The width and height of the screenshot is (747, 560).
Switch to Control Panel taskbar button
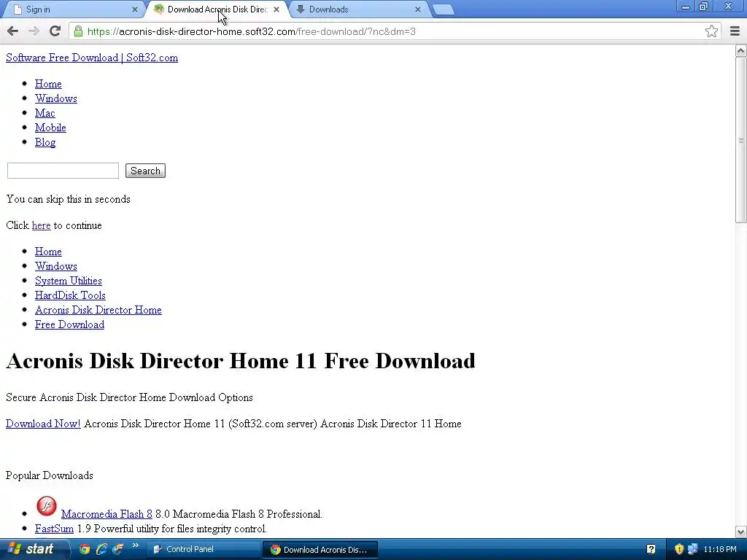[x=204, y=549]
